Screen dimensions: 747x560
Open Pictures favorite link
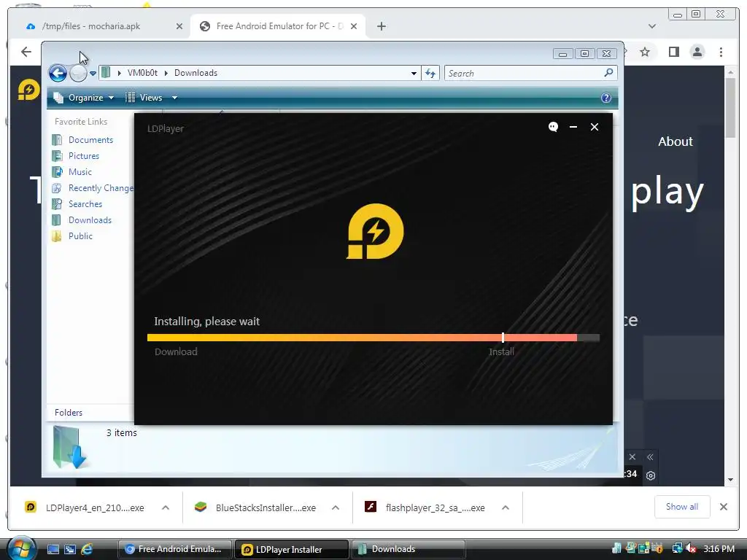(84, 156)
